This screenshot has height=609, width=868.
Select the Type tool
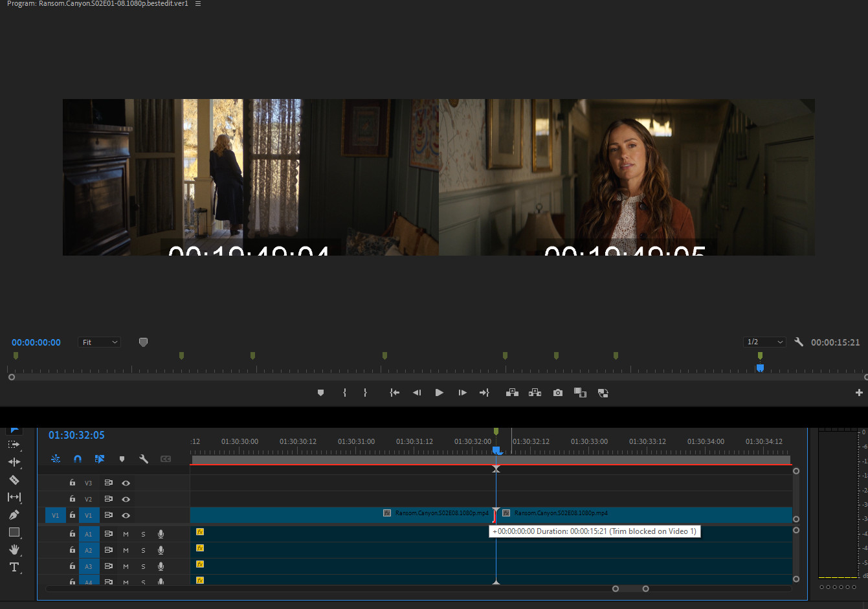pos(14,567)
